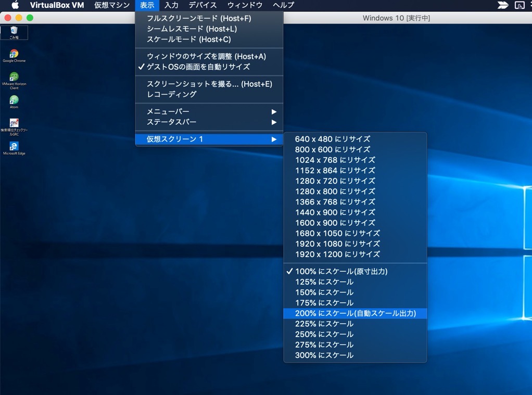This screenshot has height=395, width=532.
Task: Click the Windows 10 [実行中] window title
Action: point(396,18)
